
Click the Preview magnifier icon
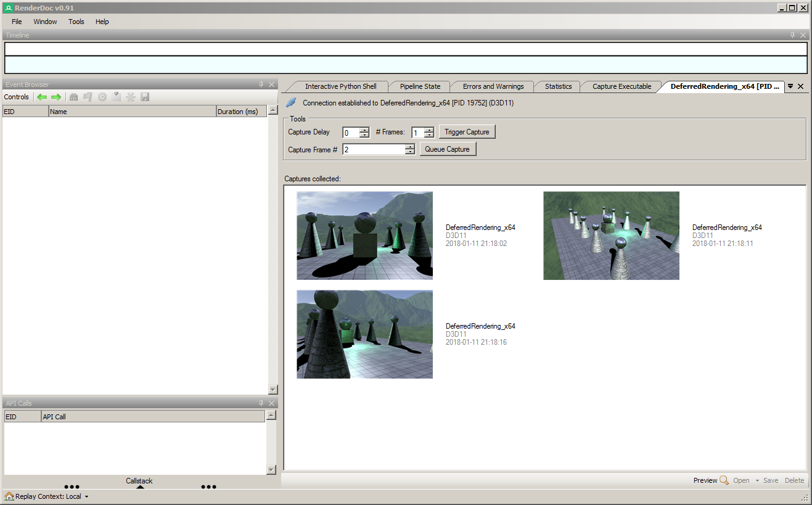(x=724, y=480)
